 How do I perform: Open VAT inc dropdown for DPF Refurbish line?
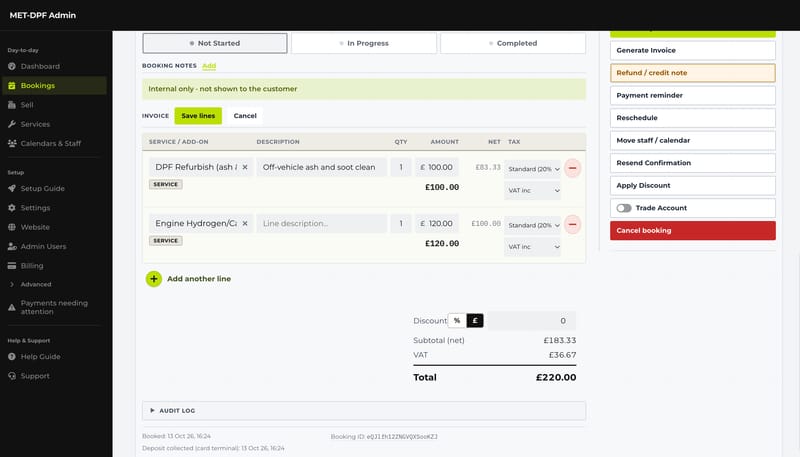[532, 190]
